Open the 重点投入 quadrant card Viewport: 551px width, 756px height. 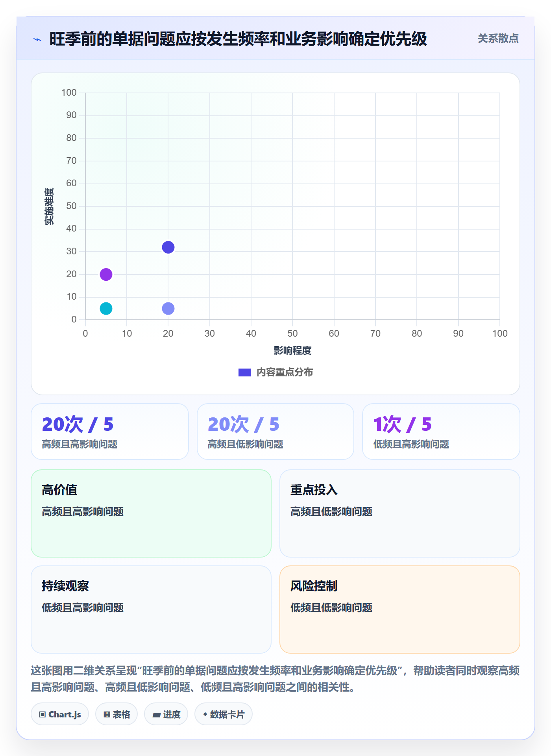pyautogui.click(x=400, y=513)
